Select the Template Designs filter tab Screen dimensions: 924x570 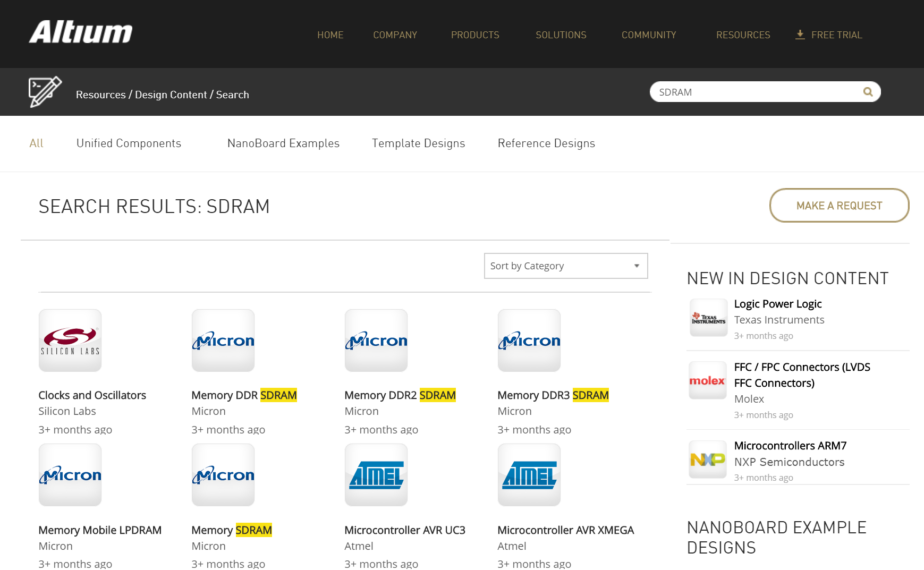tap(418, 143)
